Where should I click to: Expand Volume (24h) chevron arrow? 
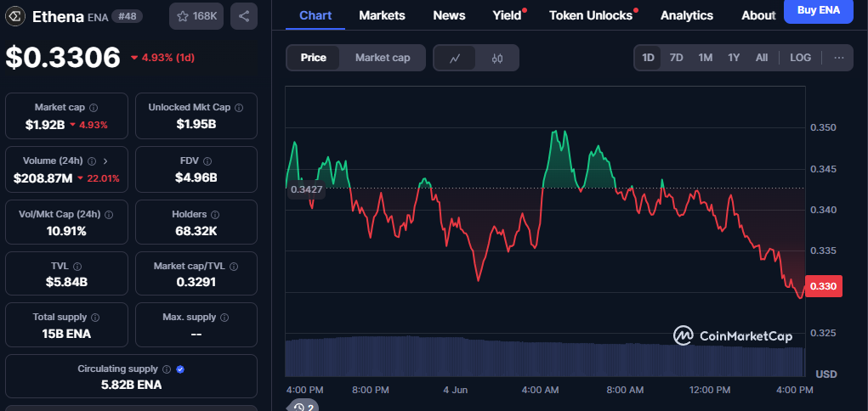coord(105,161)
